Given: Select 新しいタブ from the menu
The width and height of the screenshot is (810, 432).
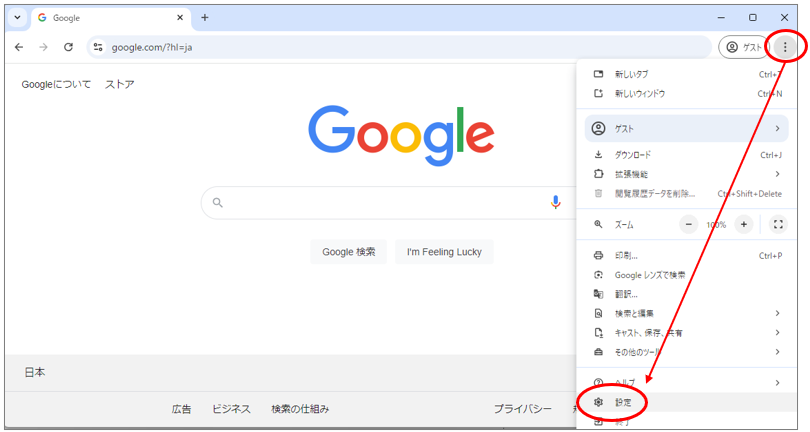Looking at the screenshot, I should (x=632, y=74).
